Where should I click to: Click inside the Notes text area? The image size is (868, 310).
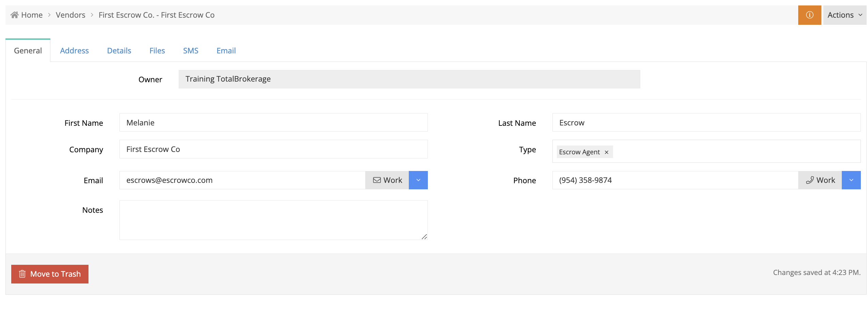(273, 220)
